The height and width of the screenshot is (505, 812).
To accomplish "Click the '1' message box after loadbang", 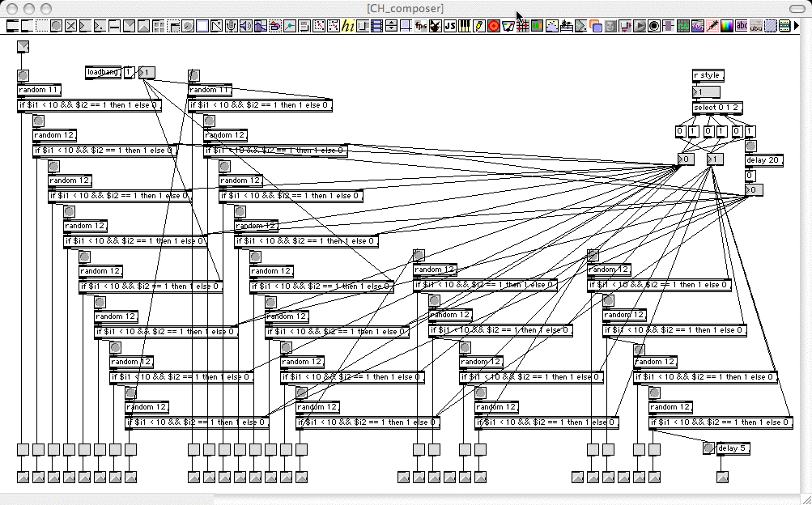I will [129, 73].
